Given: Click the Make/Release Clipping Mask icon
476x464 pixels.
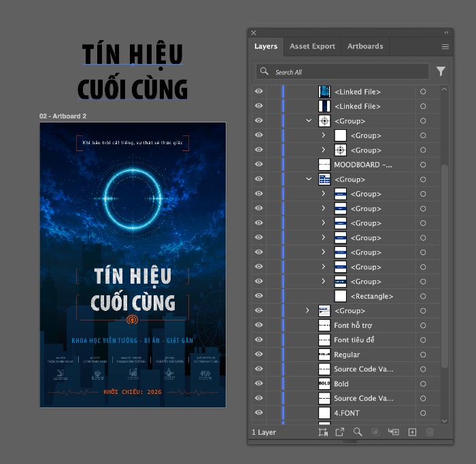Looking at the screenshot, I should [x=375, y=432].
